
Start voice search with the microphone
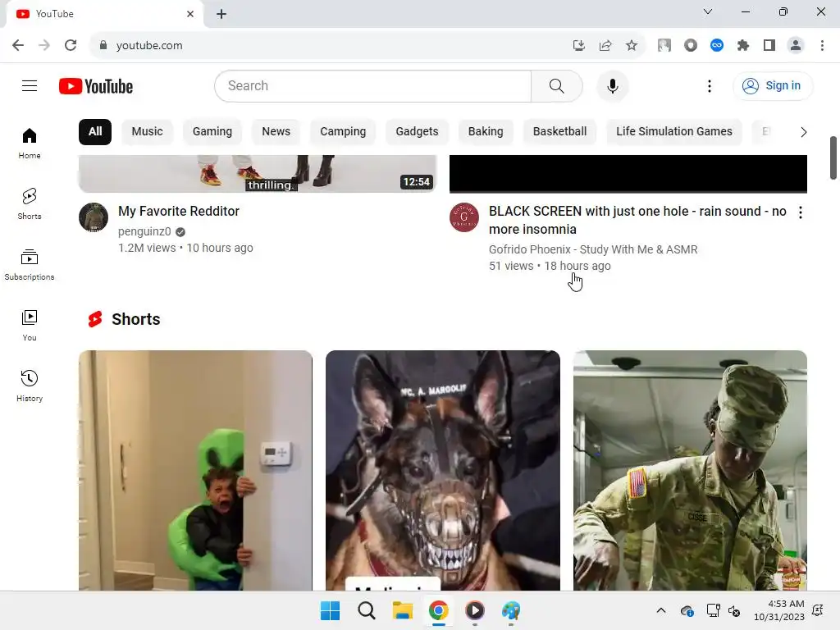(x=612, y=85)
